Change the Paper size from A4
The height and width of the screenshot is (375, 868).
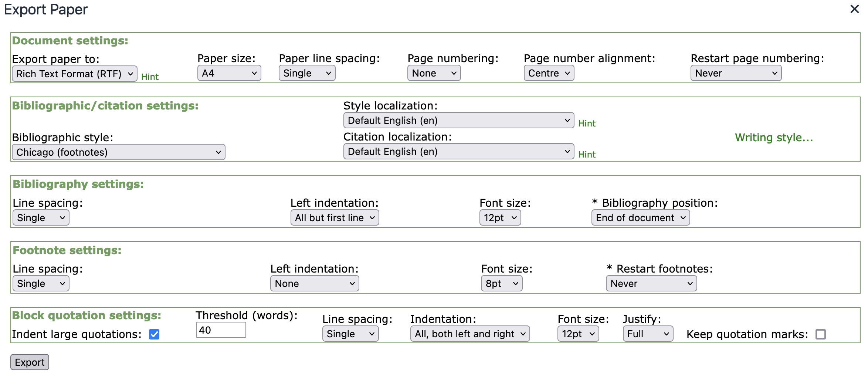tap(228, 73)
